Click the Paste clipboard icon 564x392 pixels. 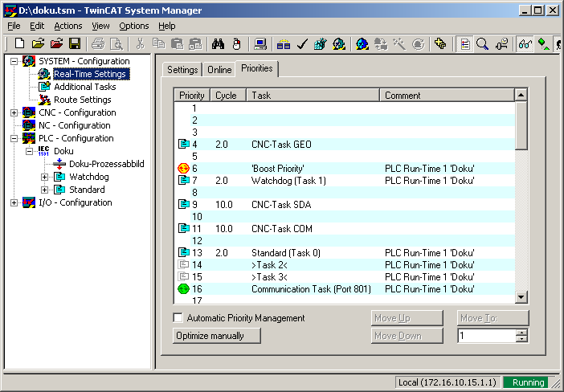(x=177, y=44)
